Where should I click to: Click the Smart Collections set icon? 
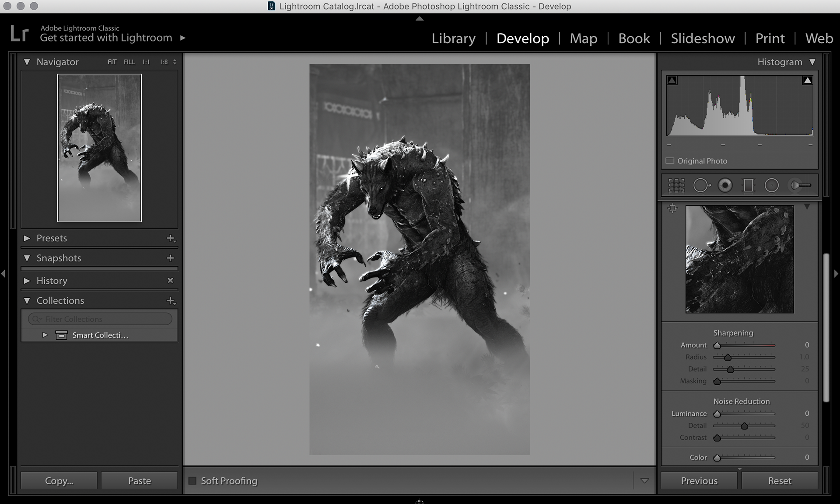(61, 335)
